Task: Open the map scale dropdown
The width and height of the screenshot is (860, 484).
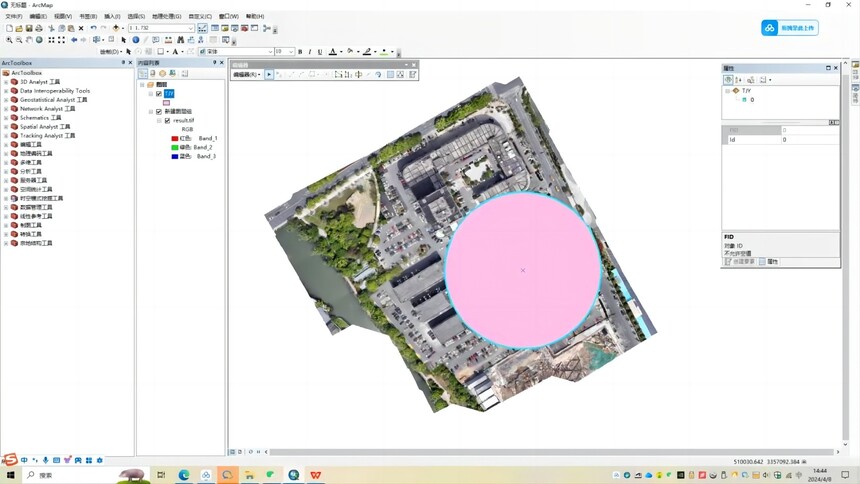Action: tap(190, 28)
